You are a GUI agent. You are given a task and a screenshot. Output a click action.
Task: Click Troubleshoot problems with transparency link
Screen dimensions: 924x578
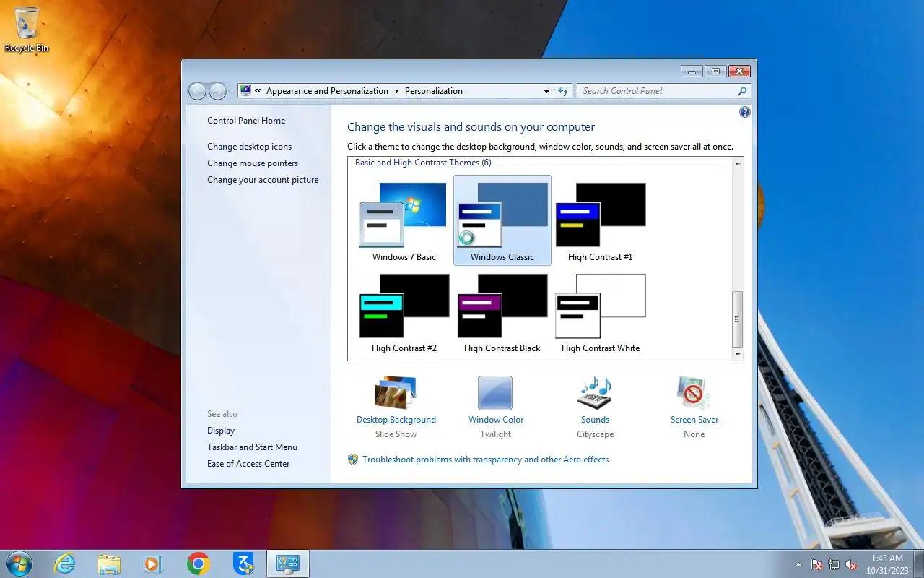(485, 460)
